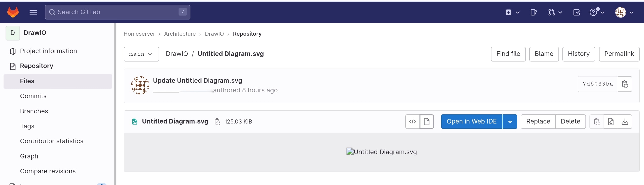Open your to-do list from the top bar
Screen dimensions: 644x185
pyautogui.click(x=577, y=12)
